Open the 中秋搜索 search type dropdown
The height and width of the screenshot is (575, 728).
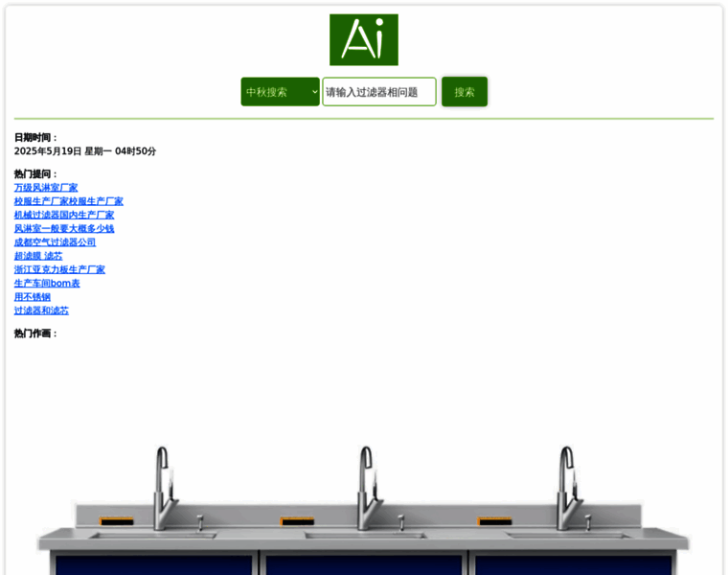[x=280, y=92]
